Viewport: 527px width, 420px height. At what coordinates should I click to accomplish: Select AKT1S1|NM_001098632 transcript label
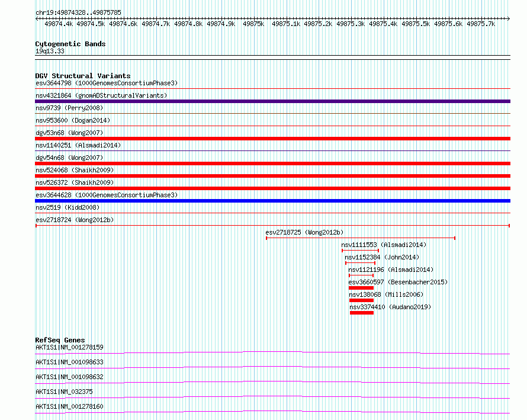pyautogui.click(x=69, y=377)
